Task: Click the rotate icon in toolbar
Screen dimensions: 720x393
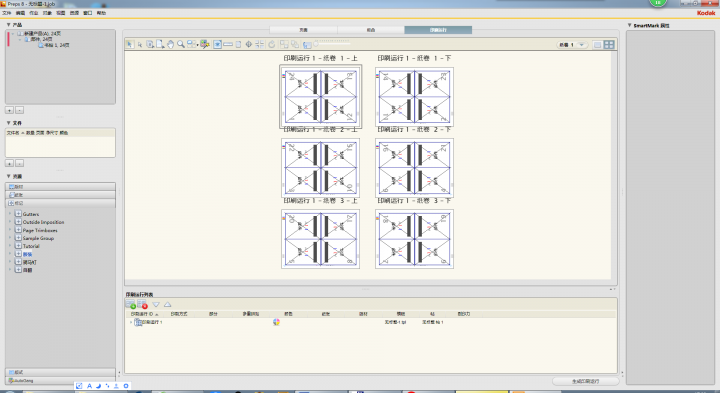Action: click(x=272, y=45)
